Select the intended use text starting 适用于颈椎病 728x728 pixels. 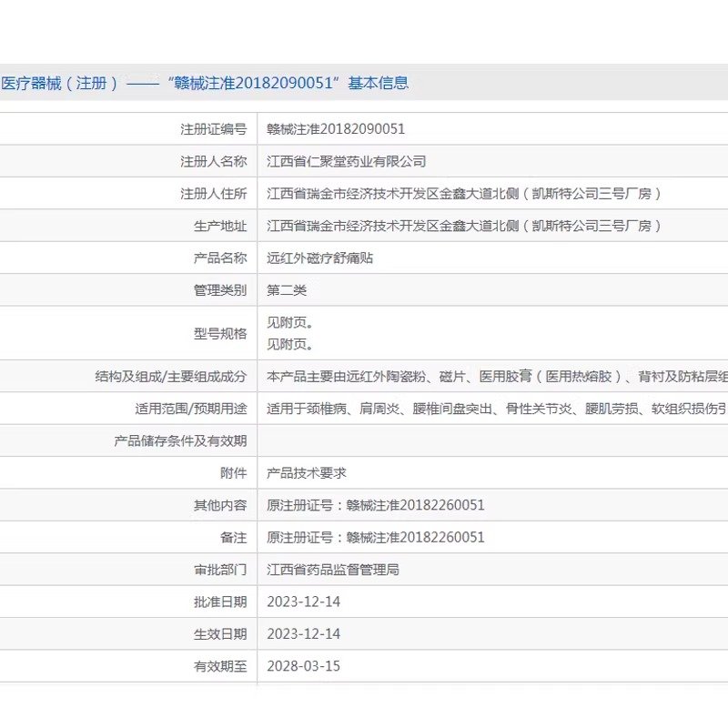497,409
